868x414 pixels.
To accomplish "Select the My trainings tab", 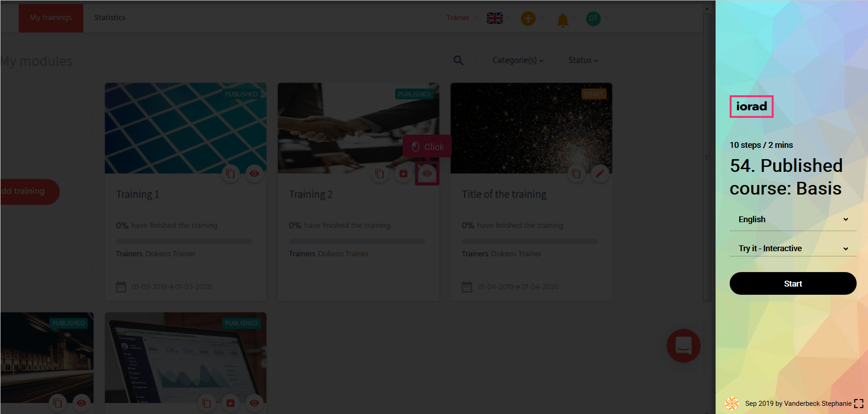I will click(51, 18).
